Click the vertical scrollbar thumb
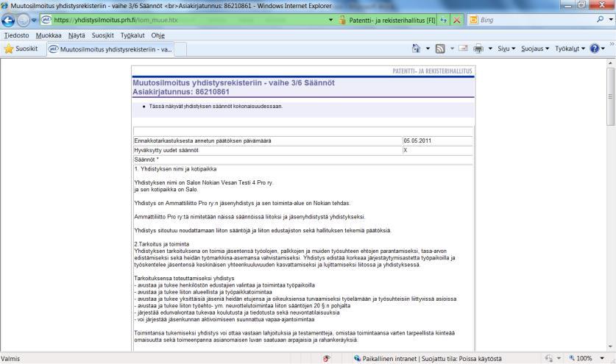The width and height of the screenshot is (616, 364). point(611,96)
